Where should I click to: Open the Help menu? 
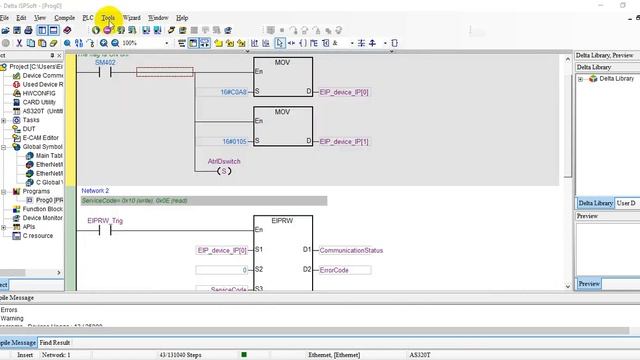[182, 18]
